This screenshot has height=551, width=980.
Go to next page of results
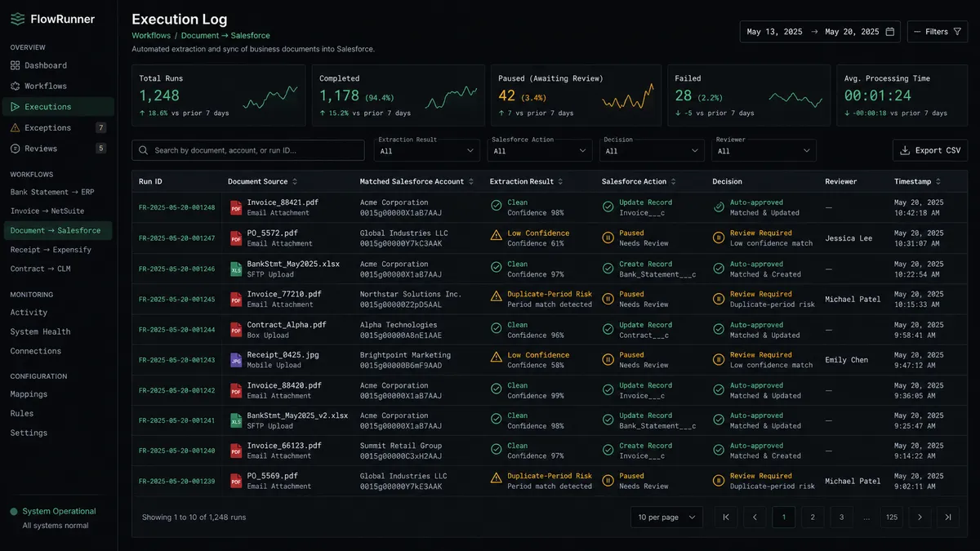coord(920,517)
